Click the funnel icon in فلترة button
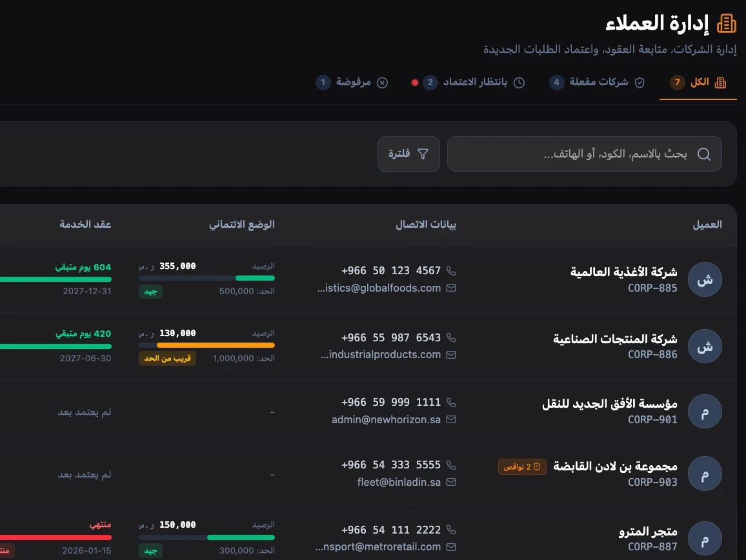This screenshot has height=560, width=746. tap(423, 154)
